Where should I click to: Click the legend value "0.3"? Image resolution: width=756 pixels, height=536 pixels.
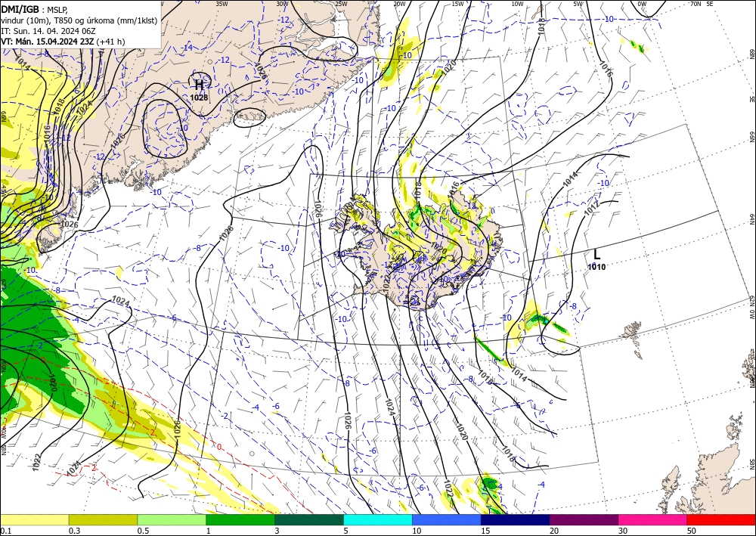(74, 531)
